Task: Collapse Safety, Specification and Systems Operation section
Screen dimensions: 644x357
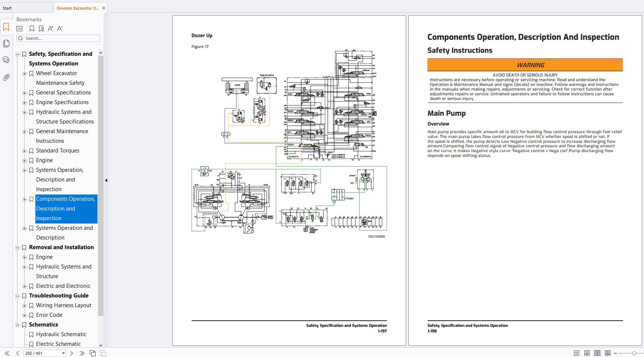Action: pyautogui.click(x=17, y=54)
